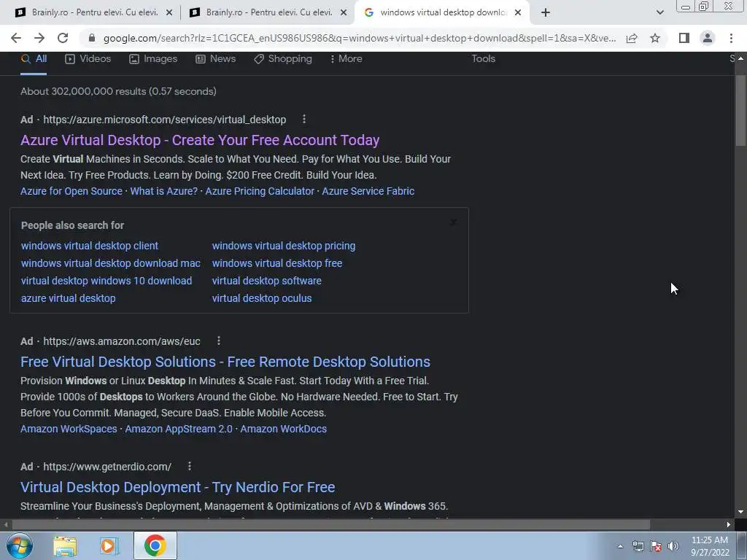The height and width of the screenshot is (560, 747).
Task: Open the network tray icon
Action: pyautogui.click(x=638, y=546)
